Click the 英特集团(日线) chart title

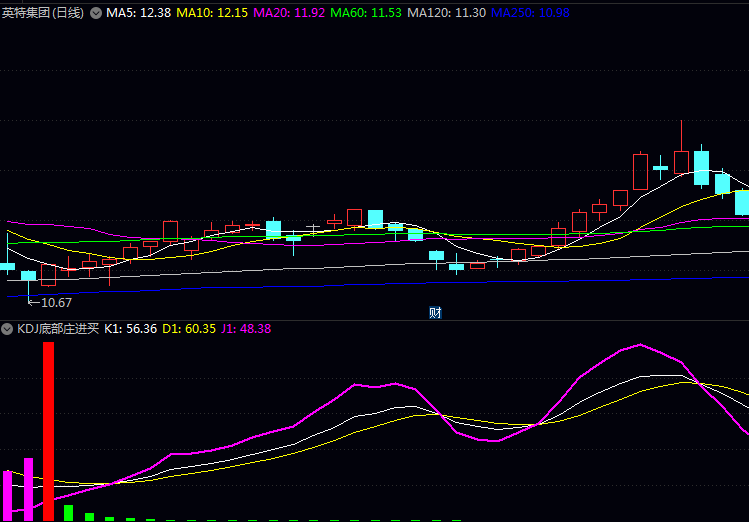pos(42,13)
